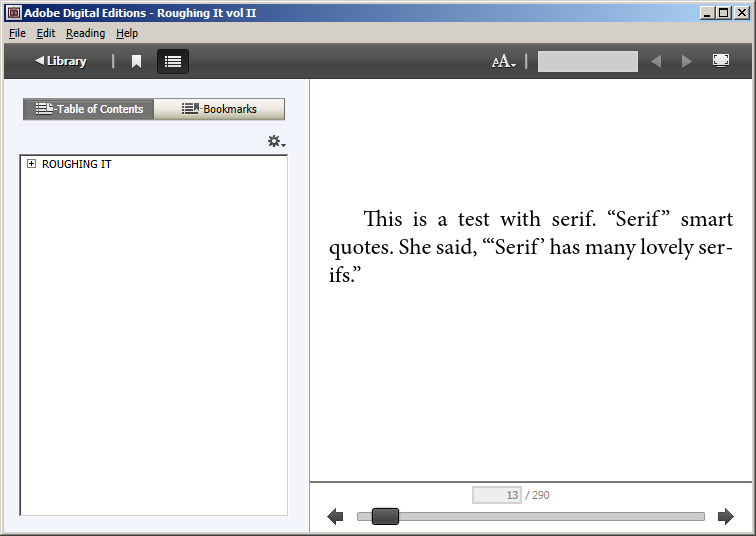Image resolution: width=756 pixels, height=536 pixels.
Task: Open the text size AA dropdown
Action: [x=503, y=62]
